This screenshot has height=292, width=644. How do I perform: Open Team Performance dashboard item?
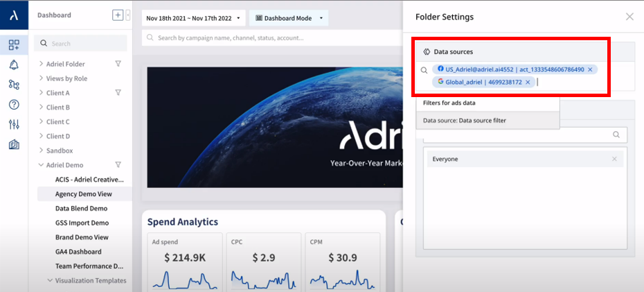[89, 266]
